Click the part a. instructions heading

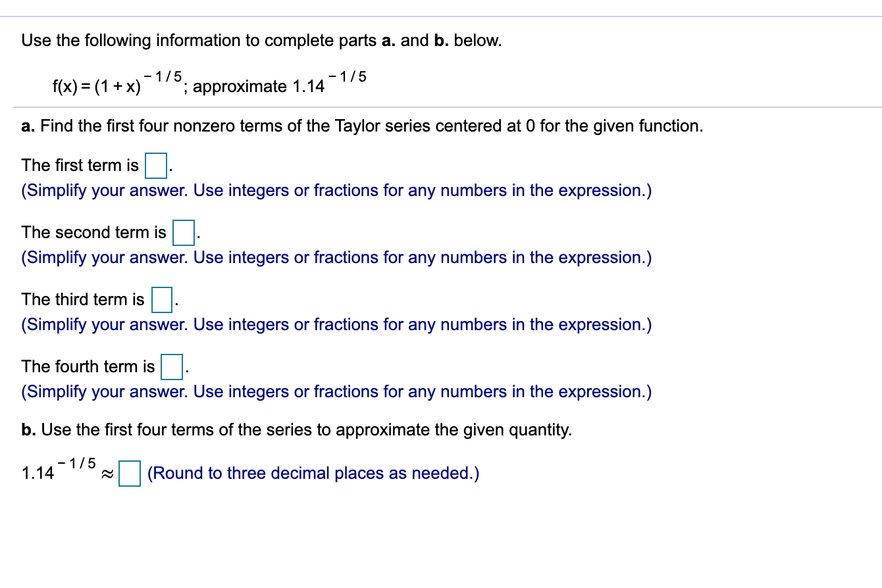coord(362,126)
